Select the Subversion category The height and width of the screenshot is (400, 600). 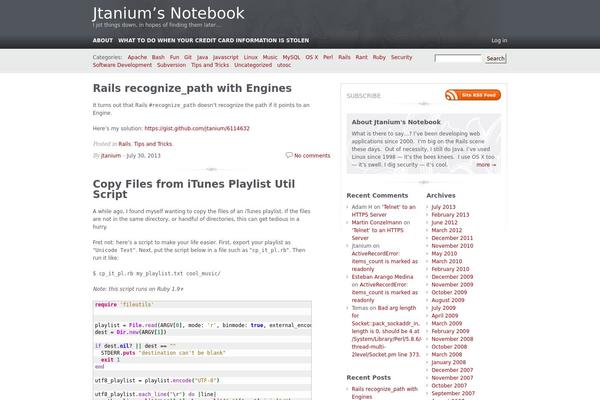171,65
